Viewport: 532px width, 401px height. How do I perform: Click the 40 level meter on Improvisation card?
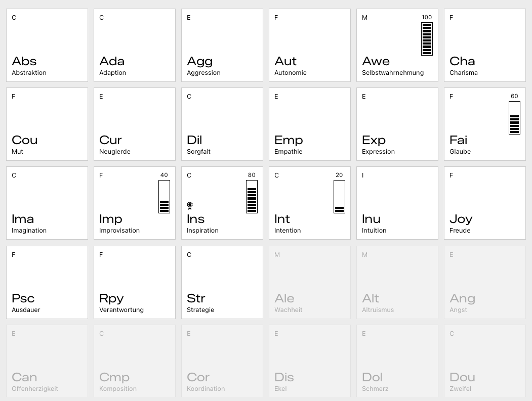pos(164,197)
